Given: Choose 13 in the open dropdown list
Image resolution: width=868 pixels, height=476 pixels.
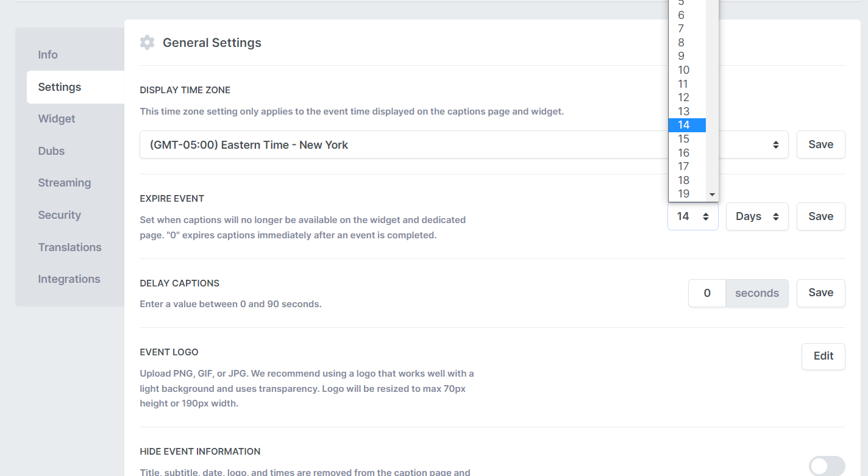Looking at the screenshot, I should point(687,112).
